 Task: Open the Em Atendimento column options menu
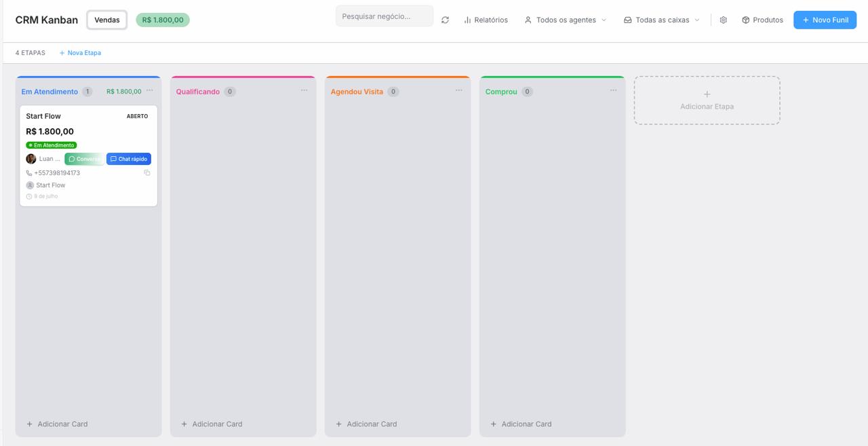pos(149,90)
